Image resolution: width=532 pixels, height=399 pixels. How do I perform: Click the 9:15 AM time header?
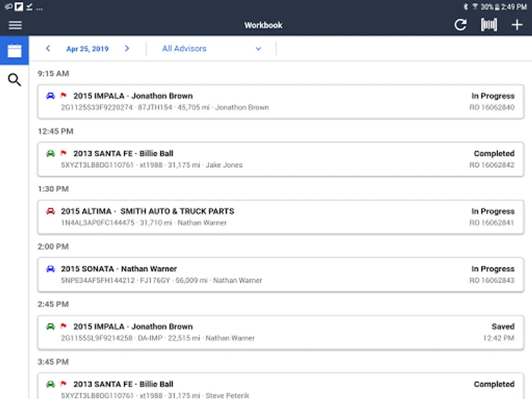coord(53,74)
